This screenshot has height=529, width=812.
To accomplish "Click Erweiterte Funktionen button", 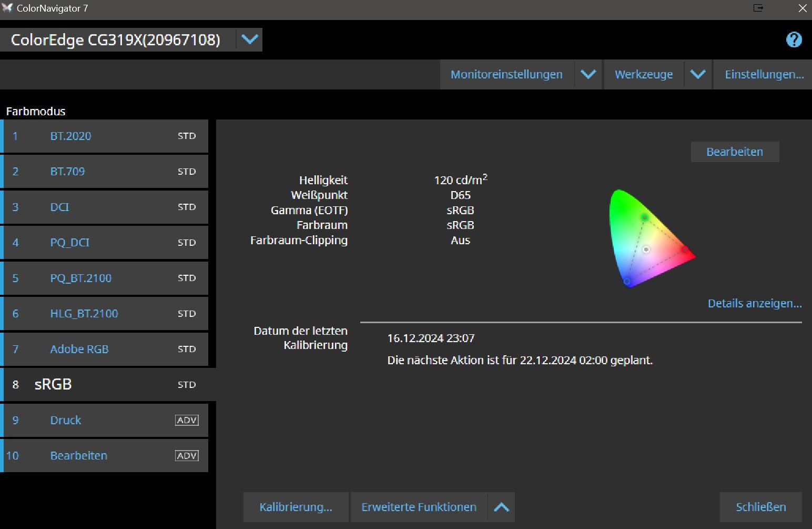I will pos(419,507).
